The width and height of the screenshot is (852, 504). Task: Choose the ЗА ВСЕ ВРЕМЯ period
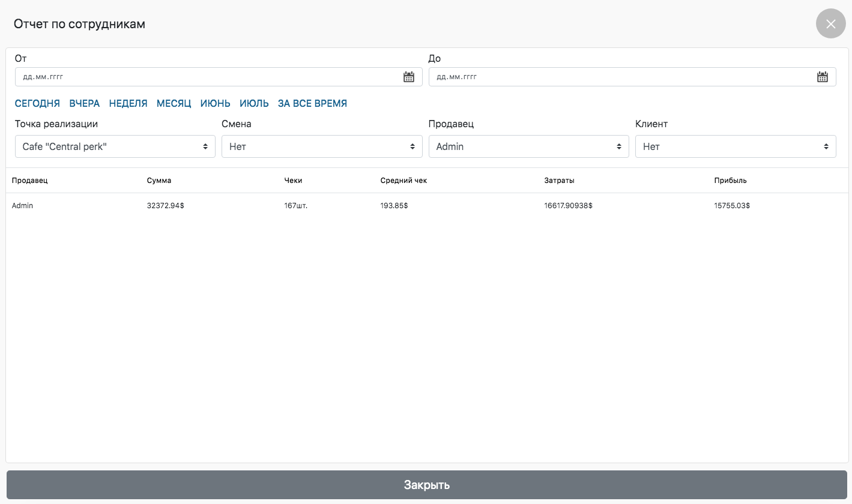[312, 103]
